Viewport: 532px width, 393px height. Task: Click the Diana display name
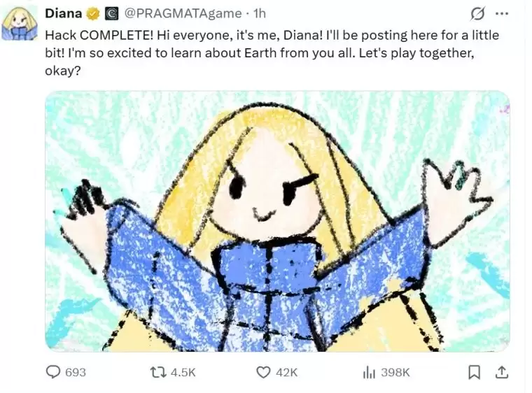coord(64,13)
